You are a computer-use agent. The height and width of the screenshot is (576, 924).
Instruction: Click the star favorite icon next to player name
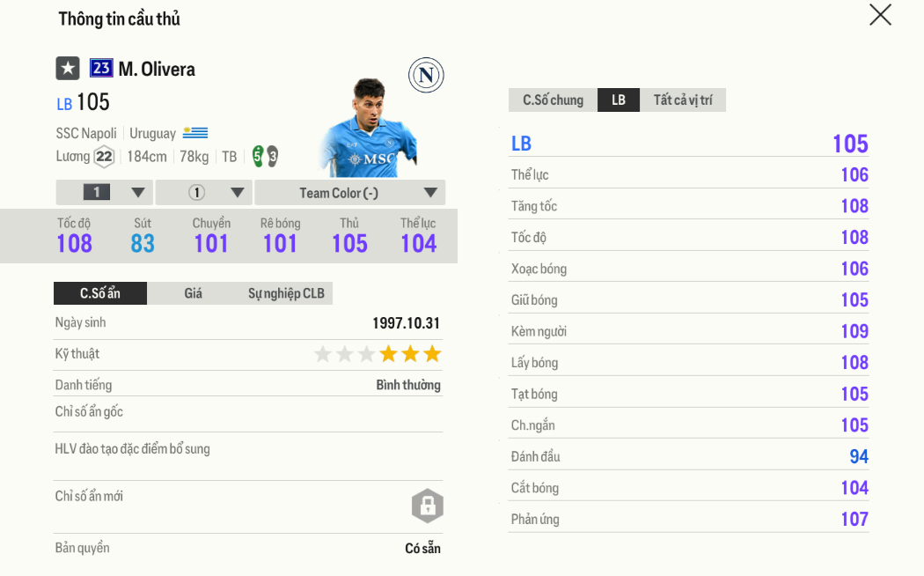pyautogui.click(x=68, y=69)
